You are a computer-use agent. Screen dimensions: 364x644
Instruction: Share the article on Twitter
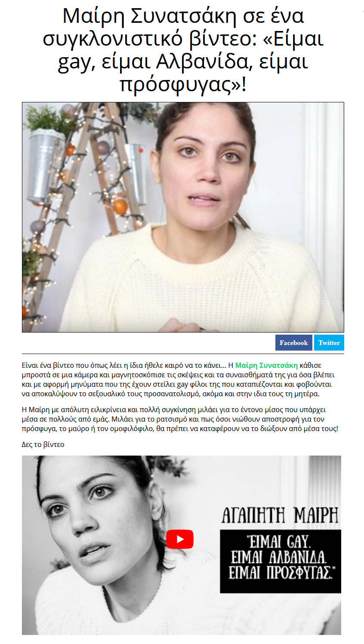point(329,343)
